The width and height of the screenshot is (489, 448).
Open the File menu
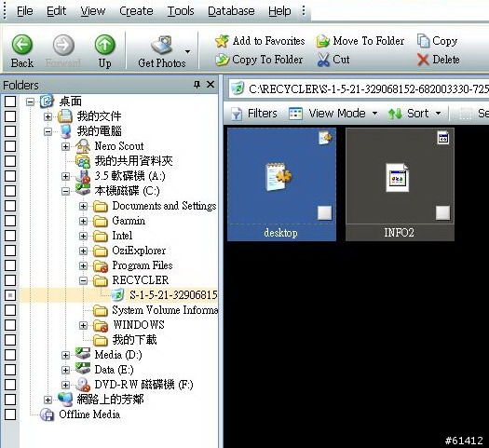click(24, 11)
